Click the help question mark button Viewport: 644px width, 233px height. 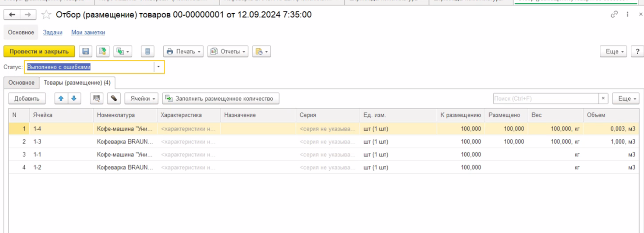[637, 51]
